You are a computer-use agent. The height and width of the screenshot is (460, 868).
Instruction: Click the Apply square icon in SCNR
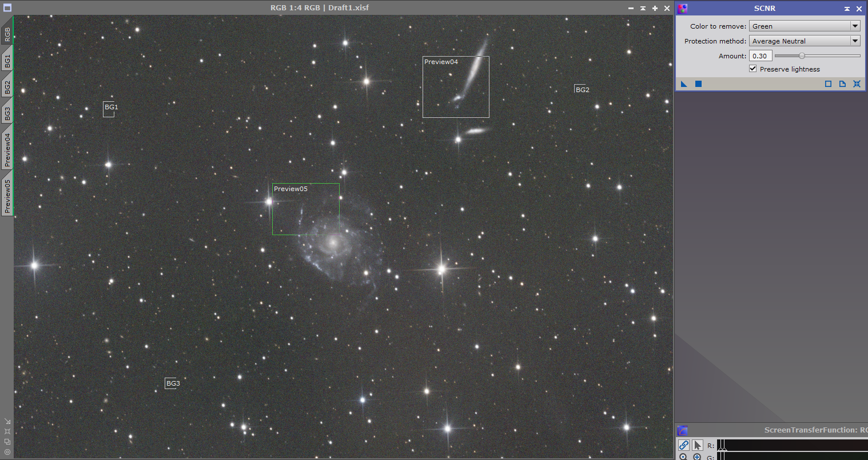click(x=698, y=84)
